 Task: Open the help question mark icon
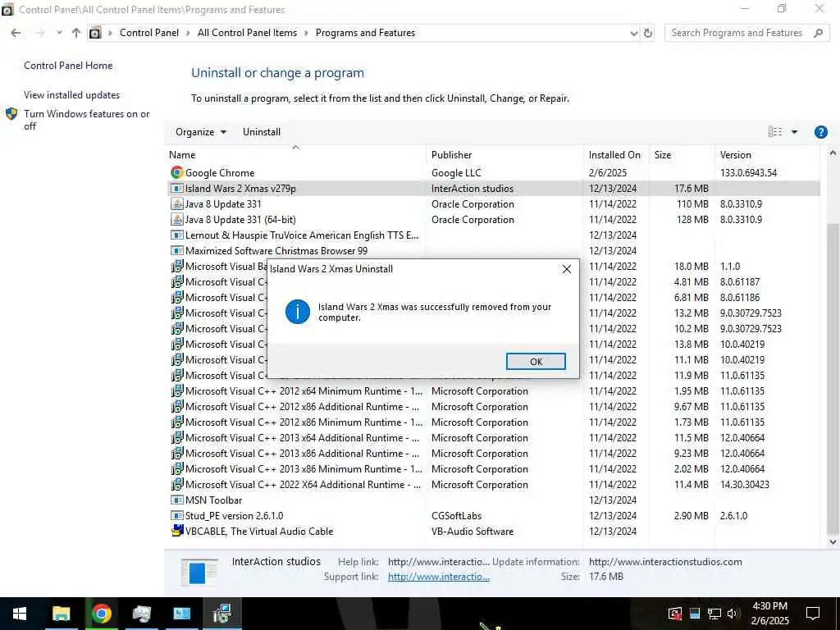click(820, 132)
